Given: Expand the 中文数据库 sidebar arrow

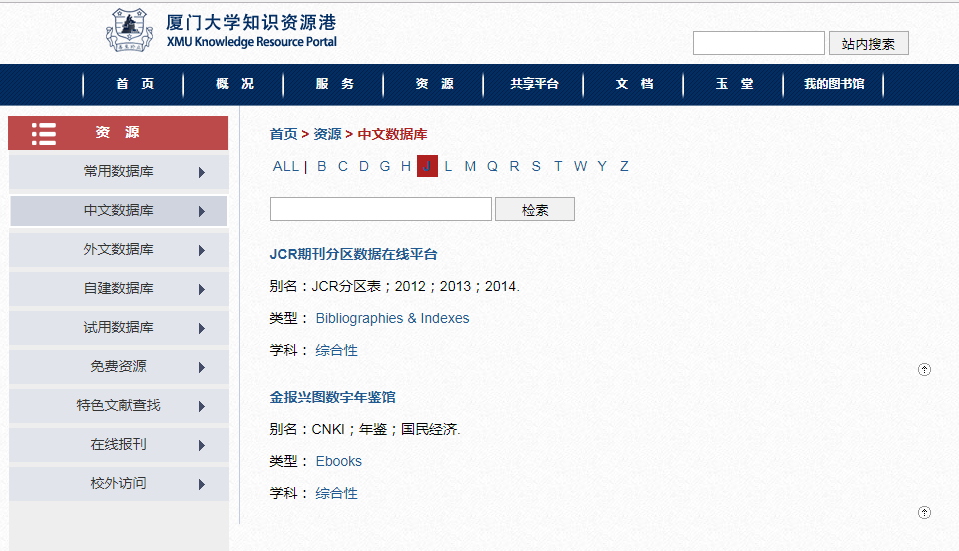Looking at the screenshot, I should (x=202, y=211).
